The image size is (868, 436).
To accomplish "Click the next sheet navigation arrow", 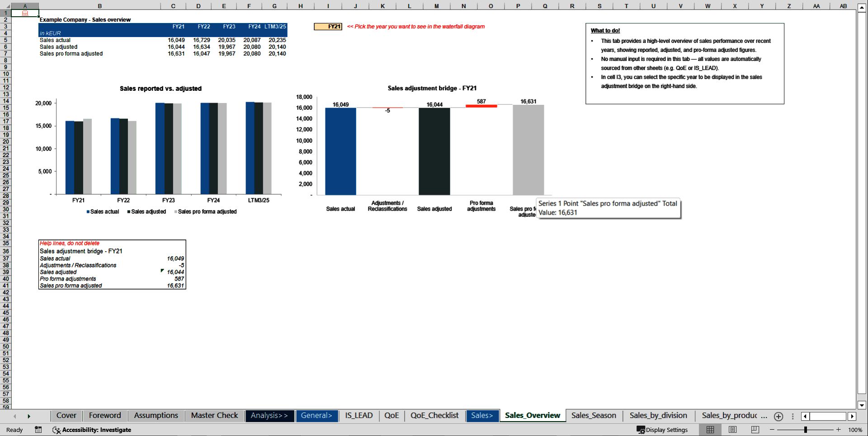I will tap(29, 416).
